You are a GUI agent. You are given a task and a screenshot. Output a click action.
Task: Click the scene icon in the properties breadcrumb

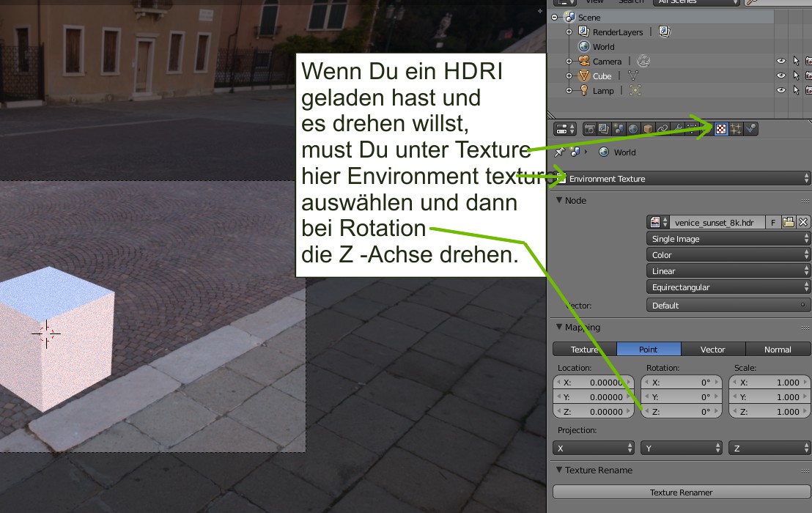point(575,152)
